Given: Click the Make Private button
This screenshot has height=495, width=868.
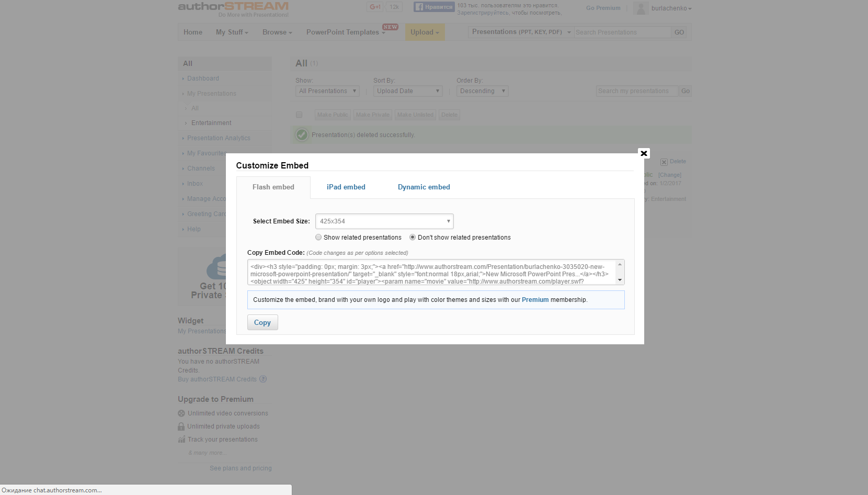Looking at the screenshot, I should [x=373, y=115].
